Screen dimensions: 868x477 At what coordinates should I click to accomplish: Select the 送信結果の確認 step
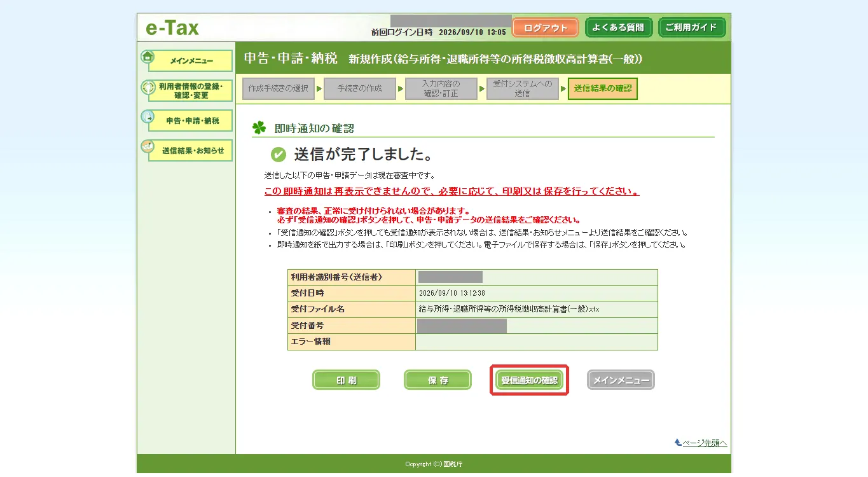603,89
